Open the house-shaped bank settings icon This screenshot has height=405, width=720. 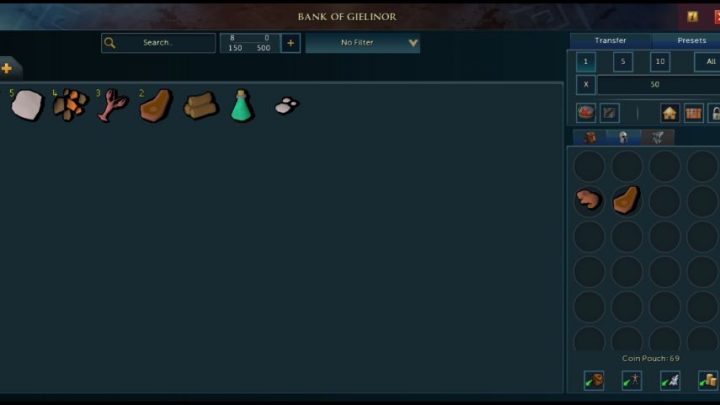[x=669, y=113]
